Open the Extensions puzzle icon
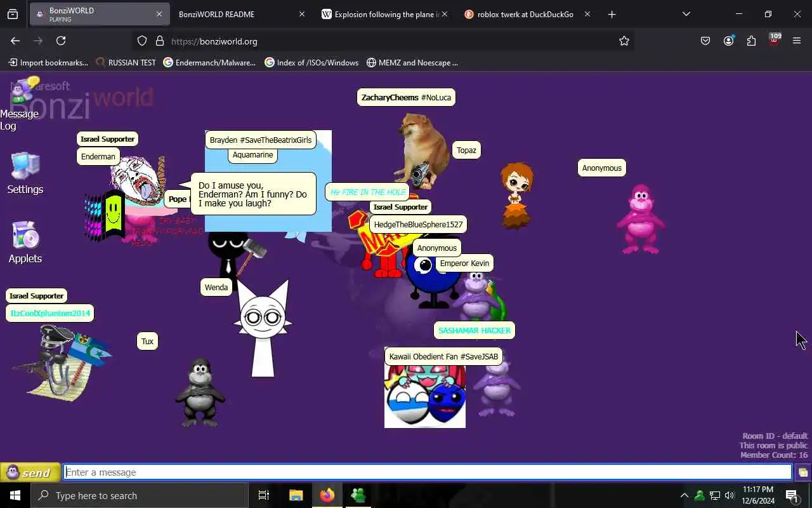812x508 pixels. tap(751, 41)
